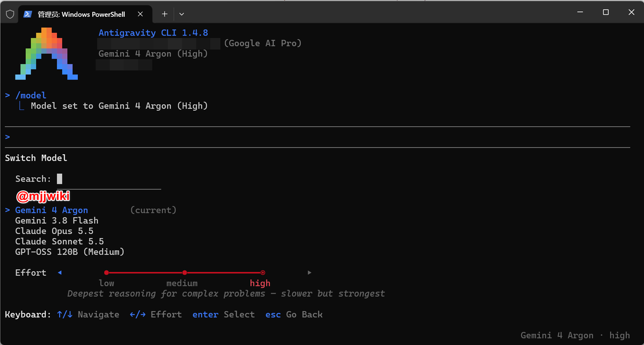Image resolution: width=644 pixels, height=345 pixels.
Task: Click 'enter Select' keyboard hint
Action: (x=223, y=314)
